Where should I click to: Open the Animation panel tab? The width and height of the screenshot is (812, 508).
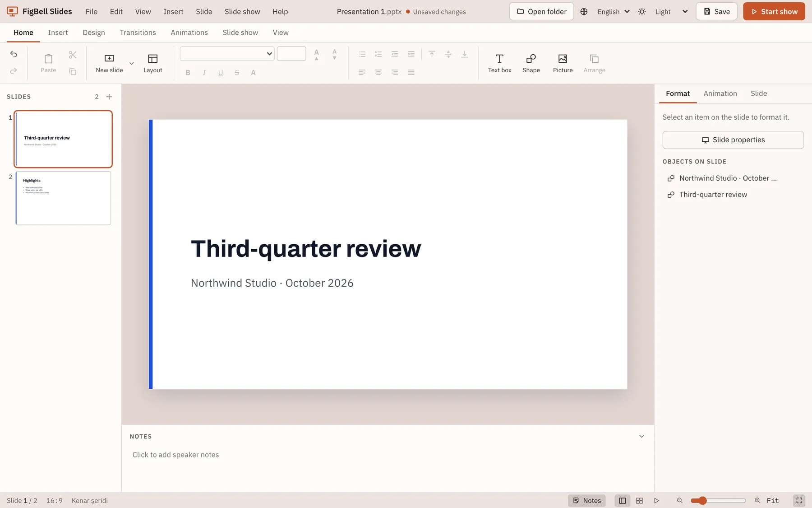[x=720, y=93]
